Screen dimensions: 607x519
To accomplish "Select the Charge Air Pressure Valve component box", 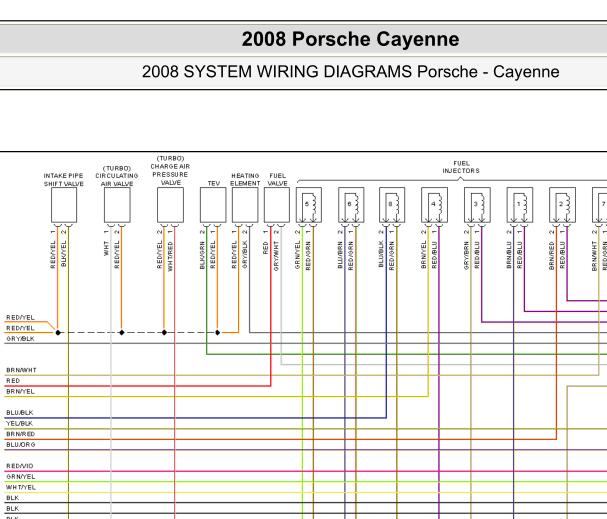I will pos(170,205).
